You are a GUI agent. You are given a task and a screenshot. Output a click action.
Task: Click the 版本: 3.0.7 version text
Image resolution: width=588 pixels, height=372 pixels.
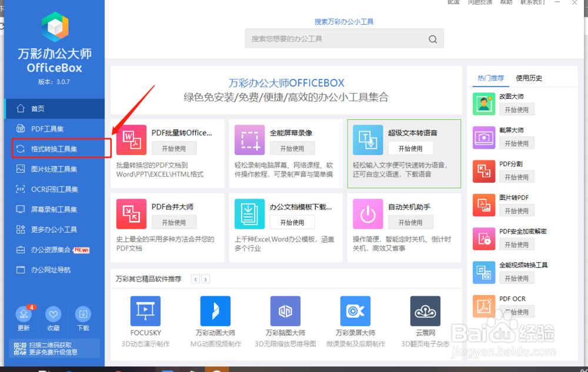coord(54,82)
